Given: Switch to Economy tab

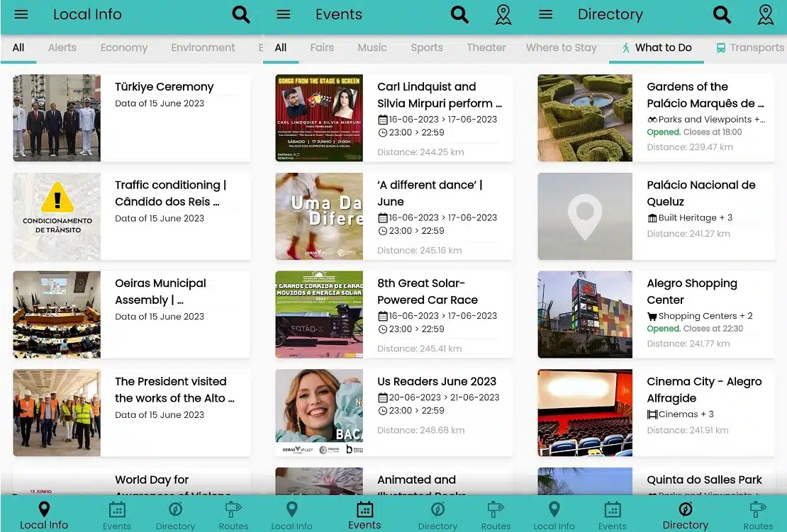Looking at the screenshot, I should [x=124, y=47].
